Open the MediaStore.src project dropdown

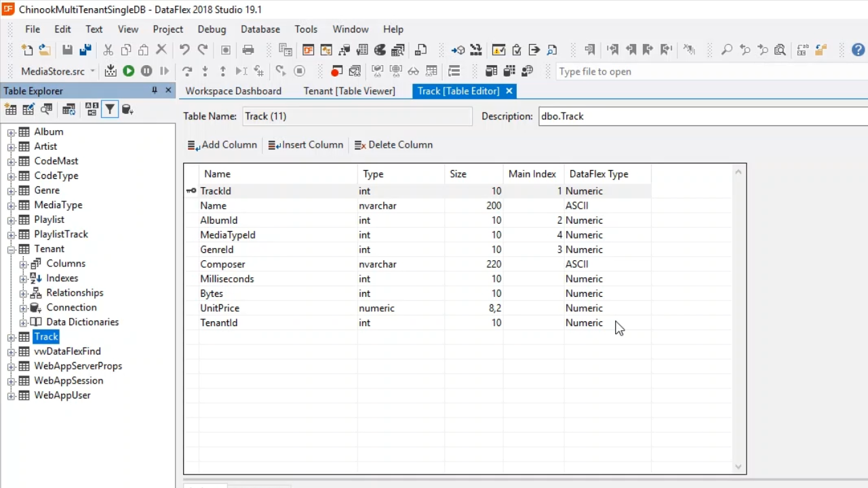tap(92, 71)
